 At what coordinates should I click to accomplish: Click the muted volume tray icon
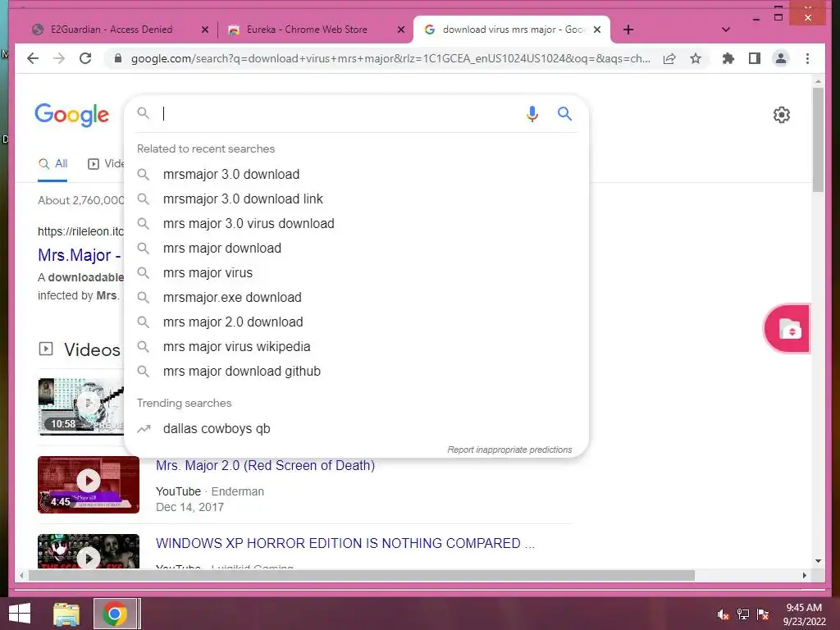(724, 614)
